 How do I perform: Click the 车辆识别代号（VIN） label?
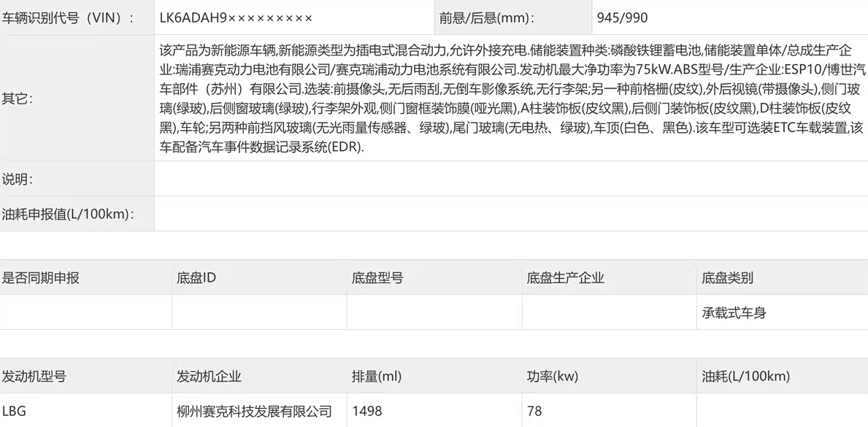tap(68, 18)
